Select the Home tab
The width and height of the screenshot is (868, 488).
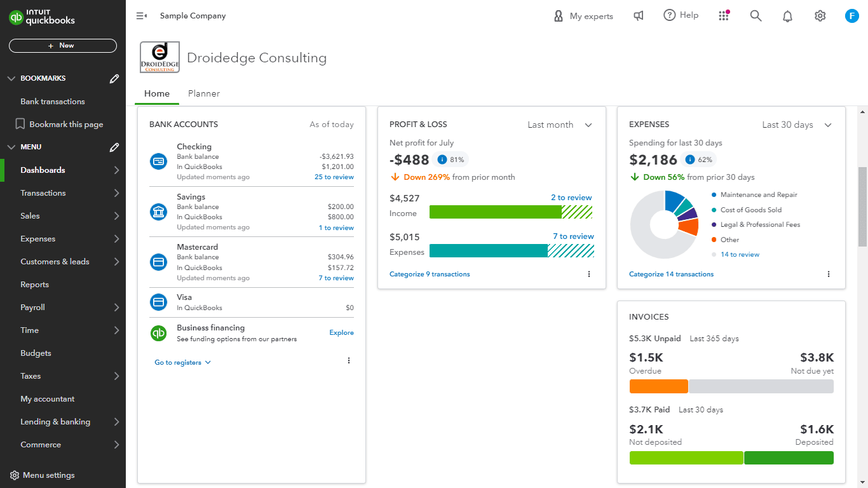point(157,93)
